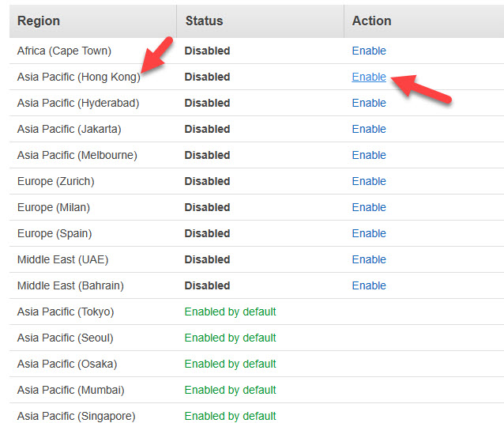Click Enabled by default status for Mumbai
Screen dimensions: 504x423
(x=230, y=390)
